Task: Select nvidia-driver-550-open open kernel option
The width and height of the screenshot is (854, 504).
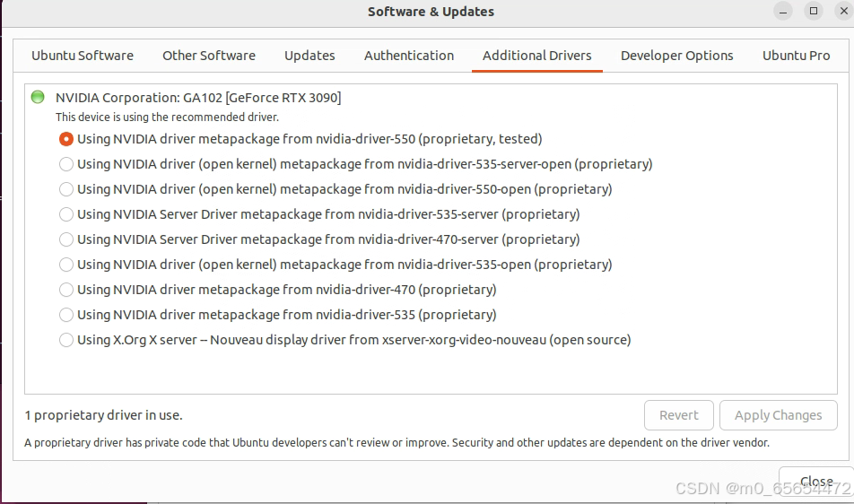Action: point(65,189)
